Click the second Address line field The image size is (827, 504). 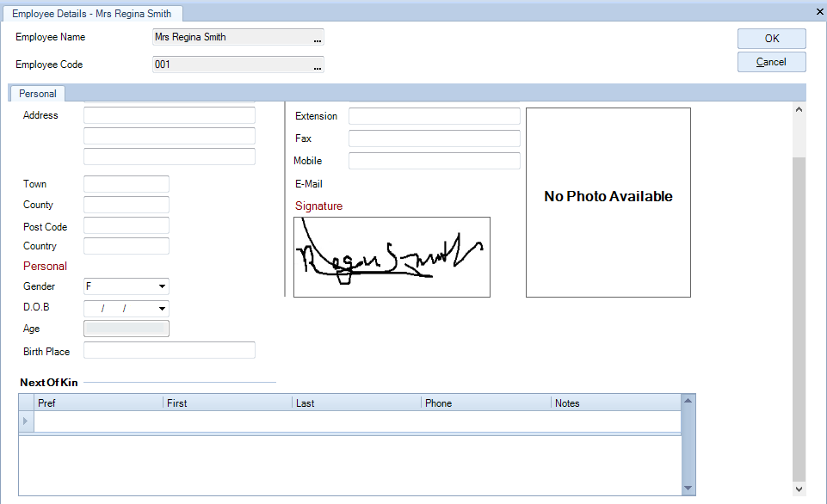click(170, 136)
